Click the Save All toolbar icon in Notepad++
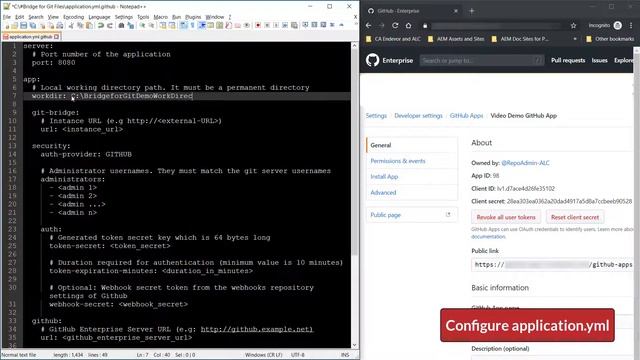Screen dimensions: 640x360 [33, 25]
